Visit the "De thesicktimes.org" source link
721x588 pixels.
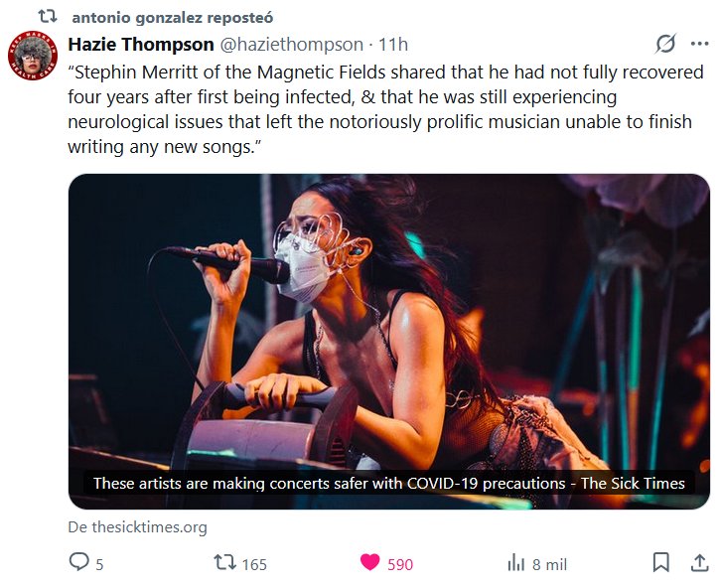(137, 527)
